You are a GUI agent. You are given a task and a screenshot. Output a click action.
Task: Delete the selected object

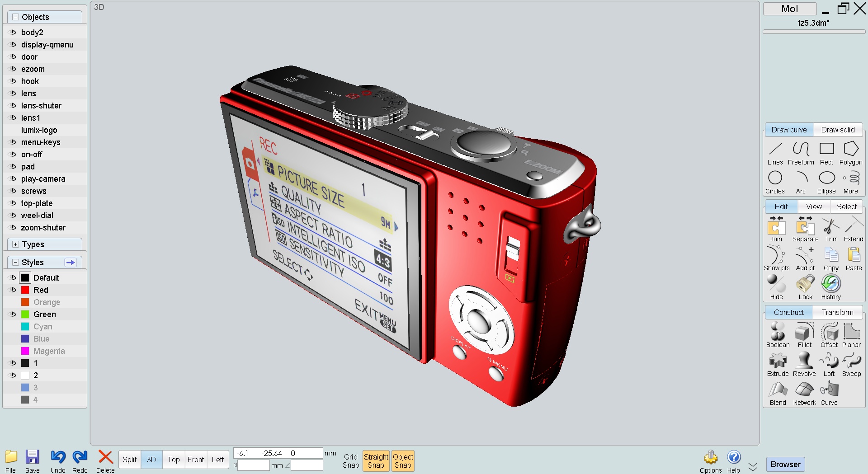(105, 460)
